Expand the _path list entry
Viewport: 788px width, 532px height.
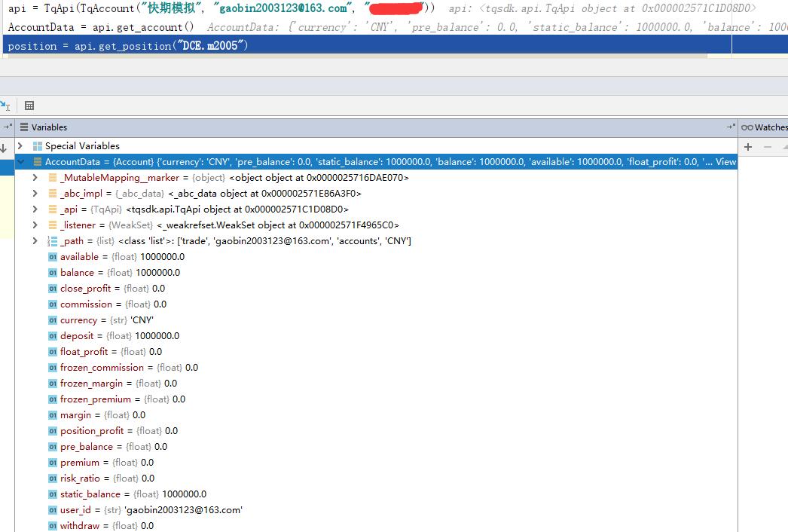pyautogui.click(x=35, y=241)
